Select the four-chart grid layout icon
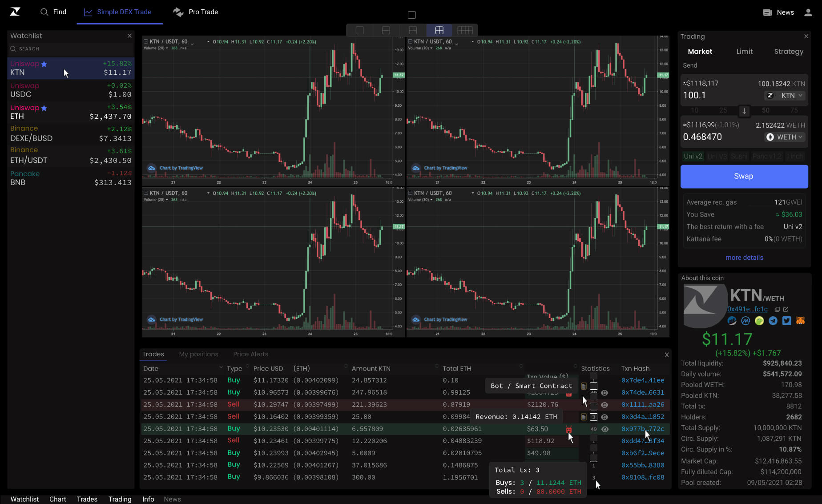This screenshot has width=822, height=504. (x=439, y=30)
